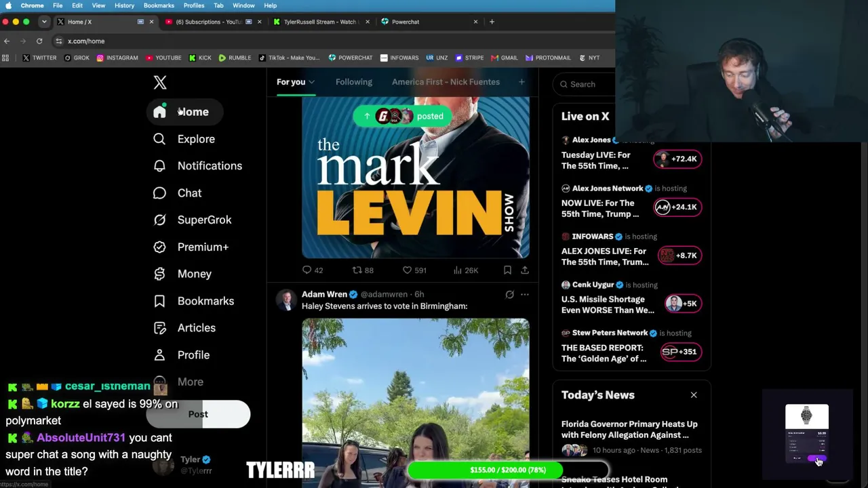Open a new Chrome tab
Image resolution: width=868 pixels, height=488 pixels.
[492, 22]
